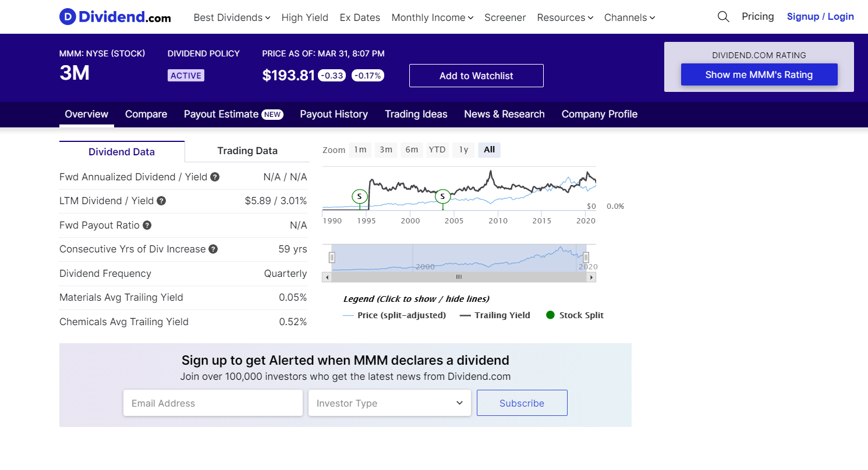Click the chart scrollbar right arrow
The height and width of the screenshot is (470, 868).
(591, 277)
